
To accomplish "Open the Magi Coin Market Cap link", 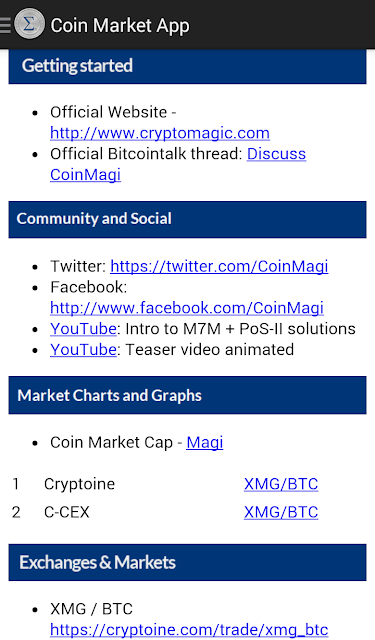I will coord(205,442).
